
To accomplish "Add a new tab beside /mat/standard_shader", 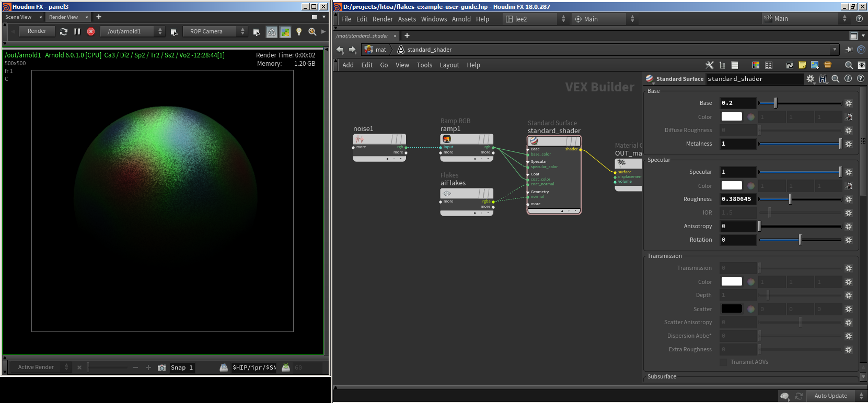I will pyautogui.click(x=407, y=35).
